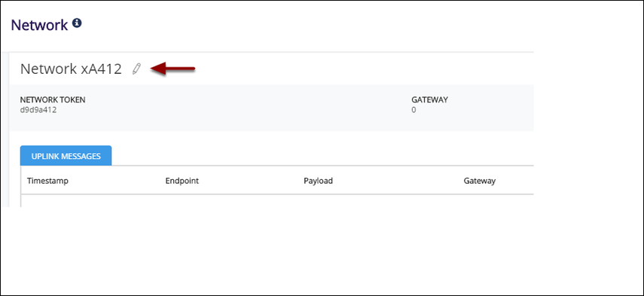Click the NETWORK TOKEN label
Screen dimensions: 644x296
(x=53, y=99)
